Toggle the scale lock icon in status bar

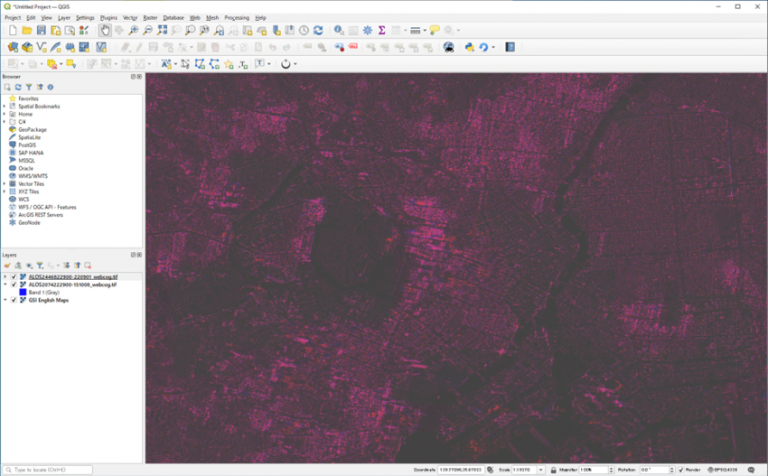pos(553,470)
